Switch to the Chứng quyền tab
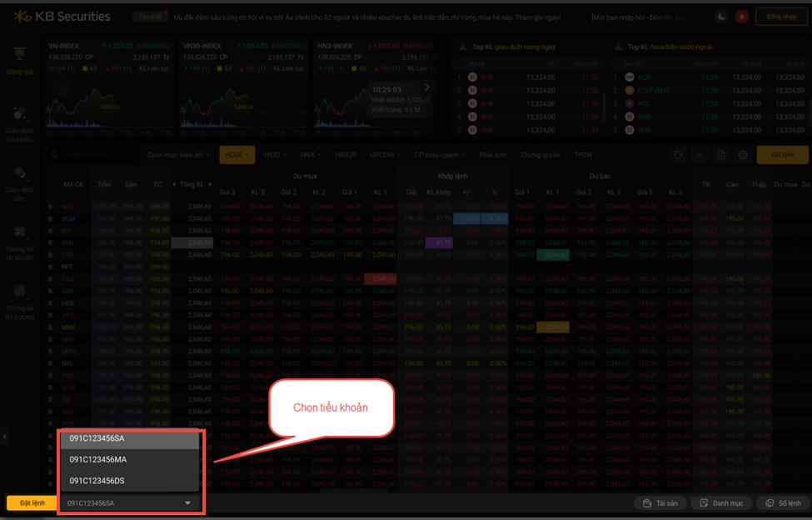Viewport: 812px width, 520px height. [541, 155]
